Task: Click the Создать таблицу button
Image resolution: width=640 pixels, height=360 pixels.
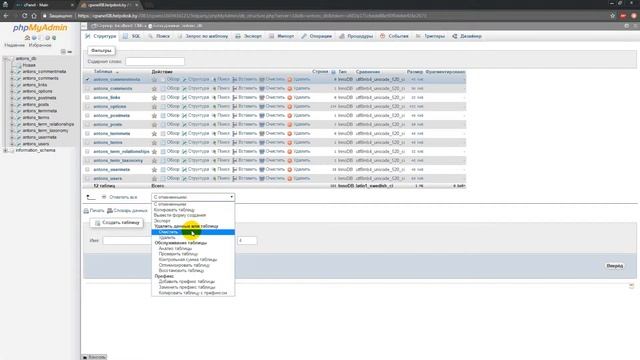Action: [117, 223]
